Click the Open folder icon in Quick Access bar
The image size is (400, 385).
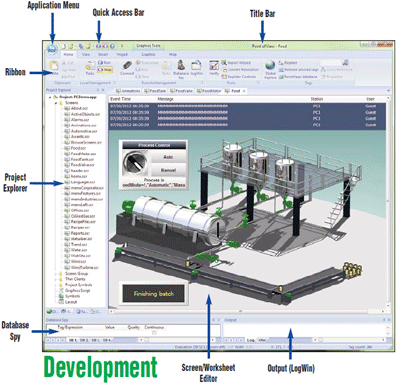click(71, 46)
